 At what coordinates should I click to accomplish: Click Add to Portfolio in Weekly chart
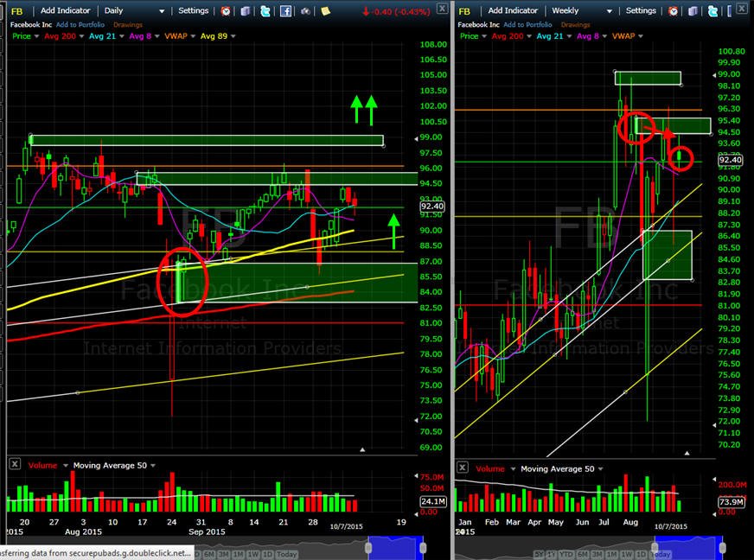[x=528, y=24]
